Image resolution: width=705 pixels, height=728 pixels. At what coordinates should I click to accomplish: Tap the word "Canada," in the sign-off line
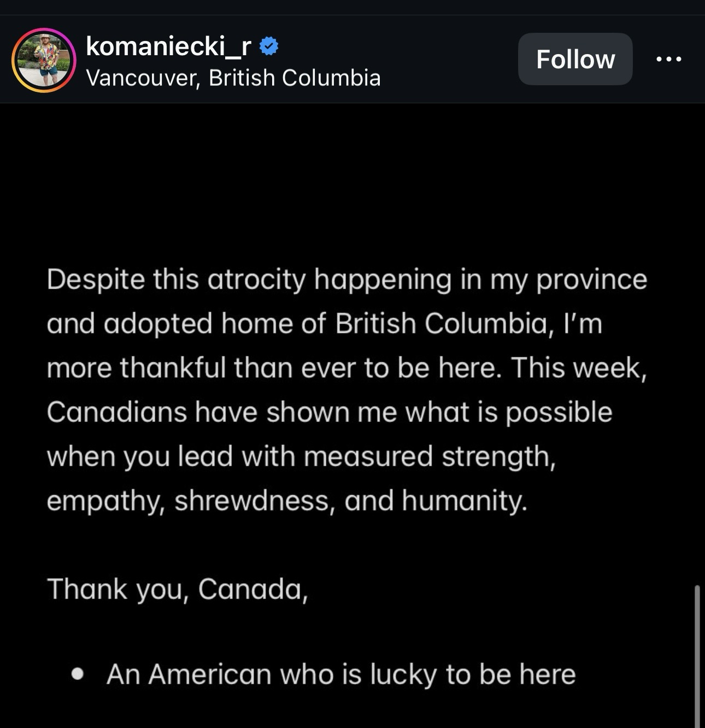pos(253,589)
